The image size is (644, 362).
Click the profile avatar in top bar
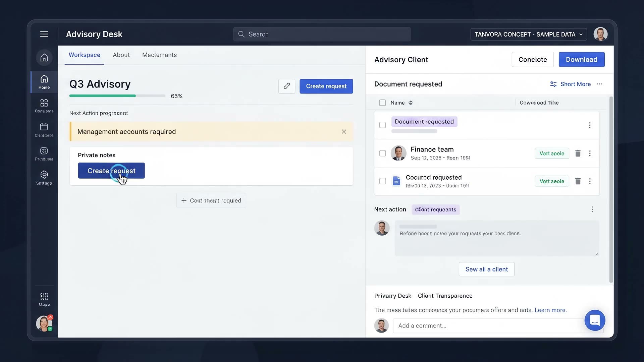point(600,34)
